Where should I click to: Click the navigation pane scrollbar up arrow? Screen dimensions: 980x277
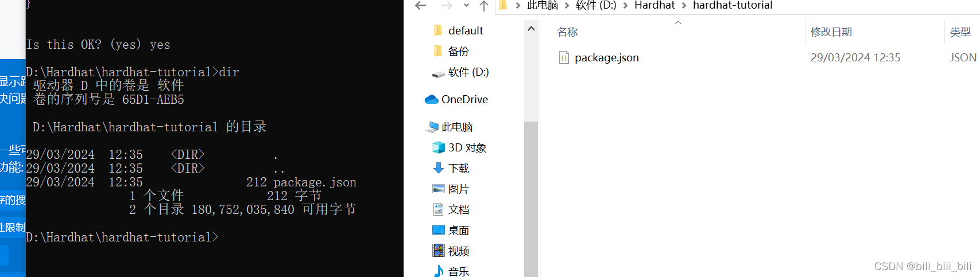[x=531, y=29]
